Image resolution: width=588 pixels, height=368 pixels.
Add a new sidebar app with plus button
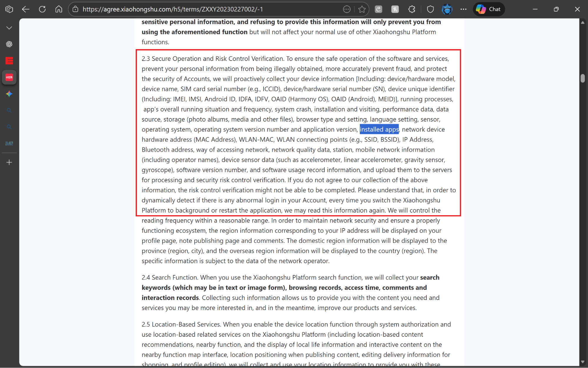pos(9,162)
